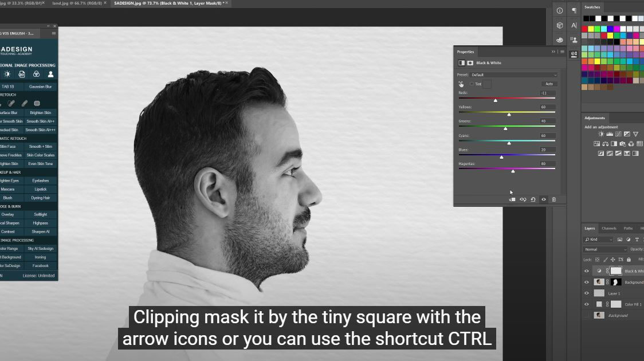The width and height of the screenshot is (644, 361).
Task: Click the Gaussian Blur button
Action: click(x=40, y=87)
